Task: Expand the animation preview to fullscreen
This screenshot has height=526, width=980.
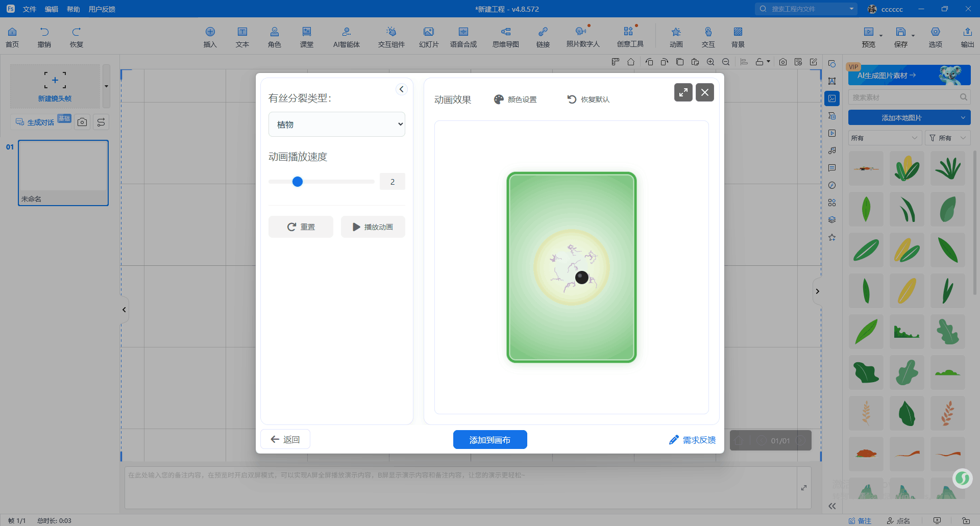Action: click(x=683, y=92)
